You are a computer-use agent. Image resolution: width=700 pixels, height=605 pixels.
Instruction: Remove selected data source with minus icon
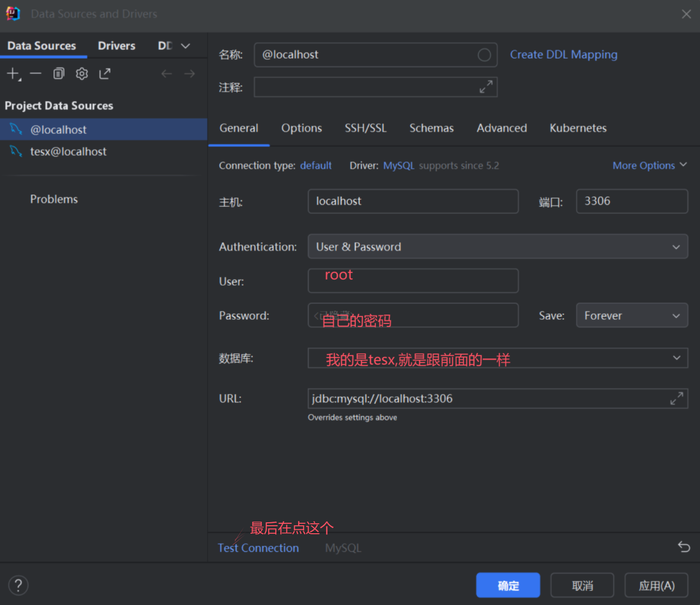pos(35,74)
